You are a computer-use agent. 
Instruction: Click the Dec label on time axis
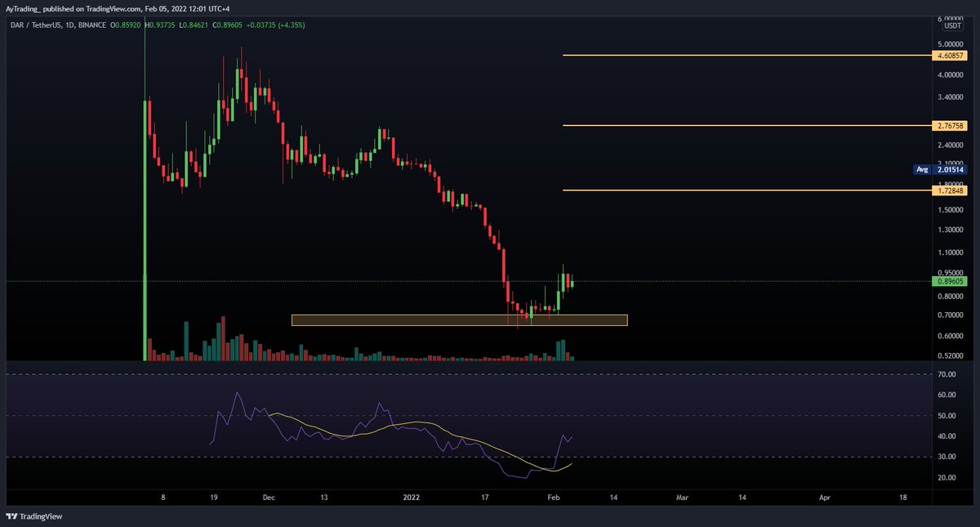tap(270, 496)
